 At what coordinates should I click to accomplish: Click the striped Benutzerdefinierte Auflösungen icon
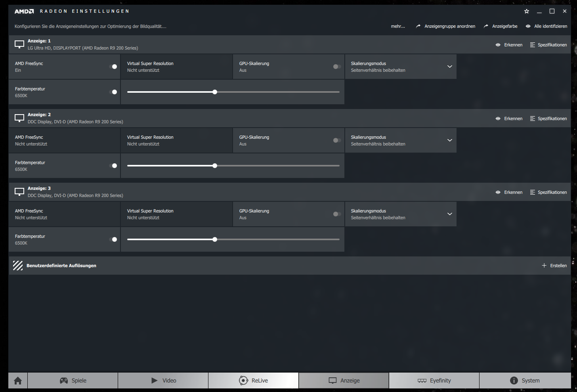pos(18,266)
